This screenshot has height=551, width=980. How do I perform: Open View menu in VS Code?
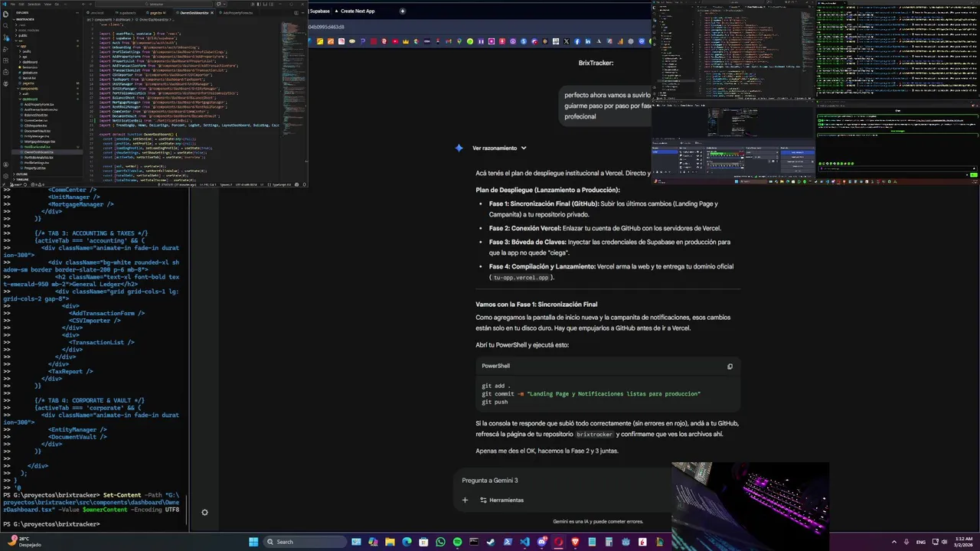pyautogui.click(x=47, y=4)
